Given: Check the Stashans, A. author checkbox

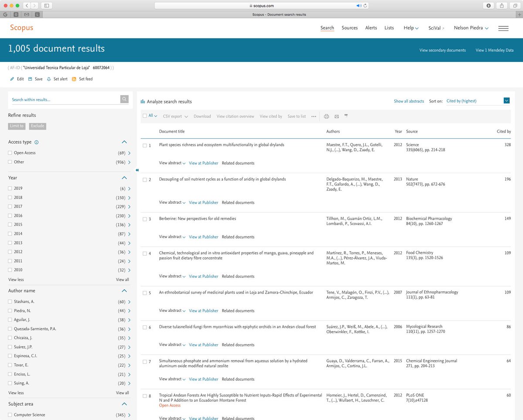Looking at the screenshot, I should pos(10,302).
